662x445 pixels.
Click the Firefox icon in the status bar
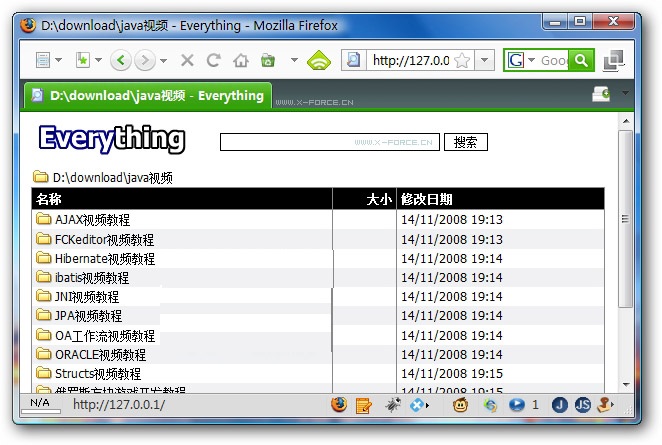338,404
